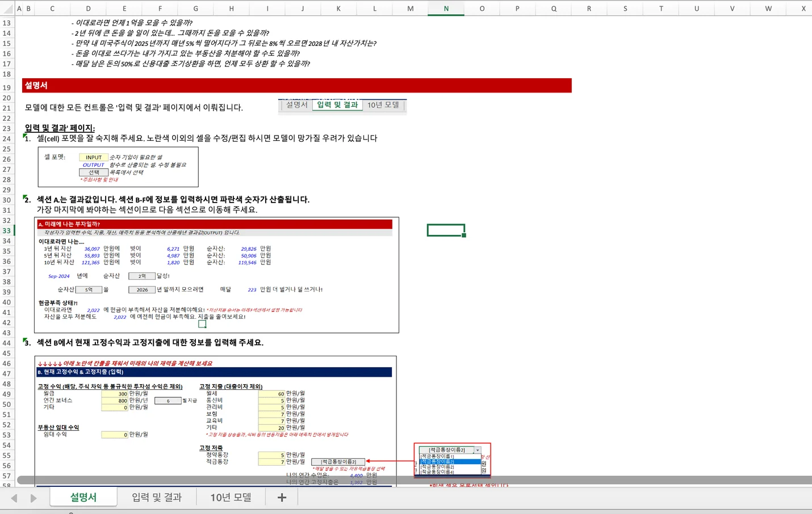Select the red-bordered 적금통장이름 dropdown picture

[453, 460]
